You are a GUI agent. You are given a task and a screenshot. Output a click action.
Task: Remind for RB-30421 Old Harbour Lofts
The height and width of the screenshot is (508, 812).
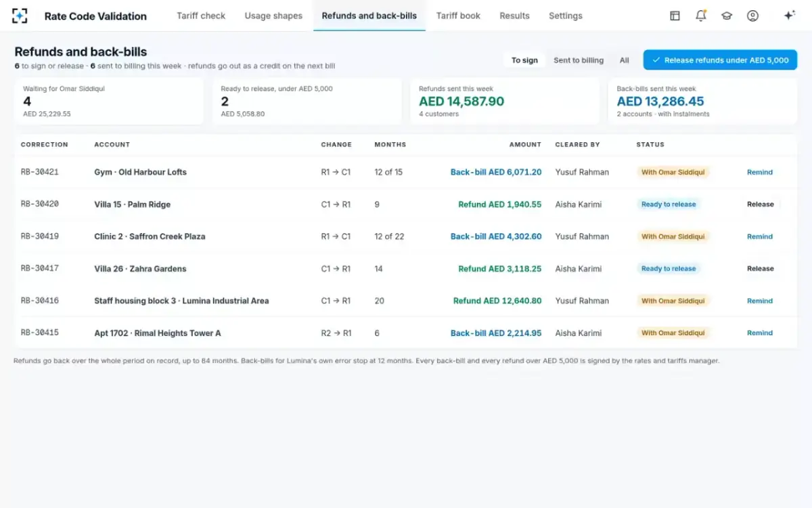[759, 172]
